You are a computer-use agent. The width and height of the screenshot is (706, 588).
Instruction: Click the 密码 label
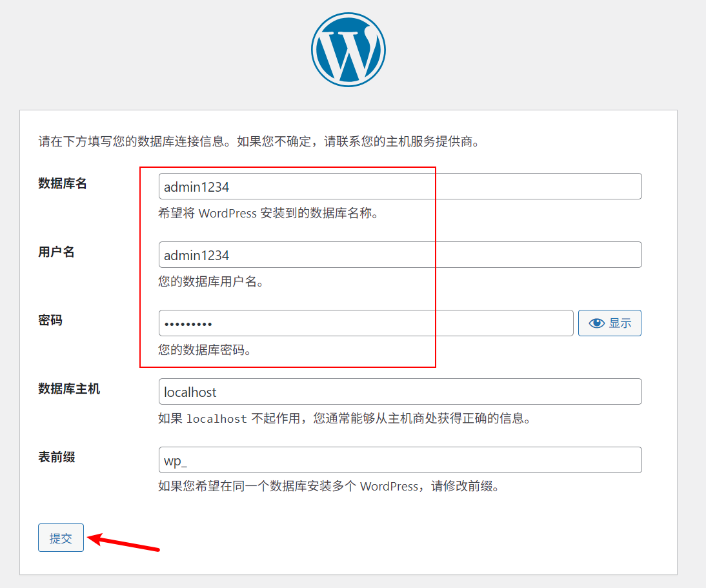pyautogui.click(x=50, y=321)
